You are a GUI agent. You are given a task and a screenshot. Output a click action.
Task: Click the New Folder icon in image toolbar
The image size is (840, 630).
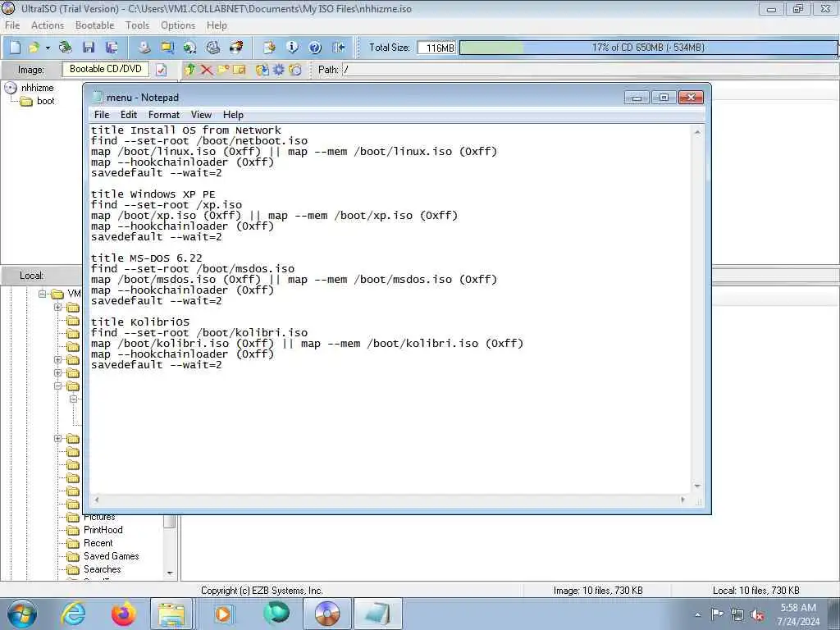point(223,70)
